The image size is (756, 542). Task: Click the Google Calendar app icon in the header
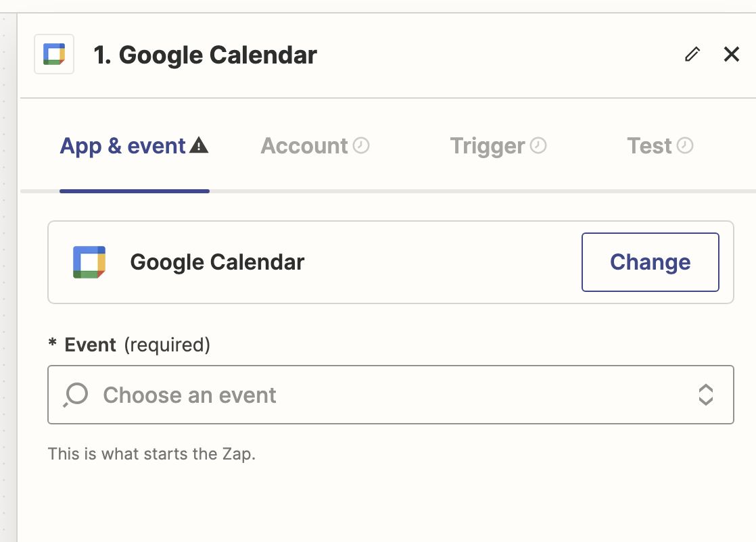click(x=53, y=53)
